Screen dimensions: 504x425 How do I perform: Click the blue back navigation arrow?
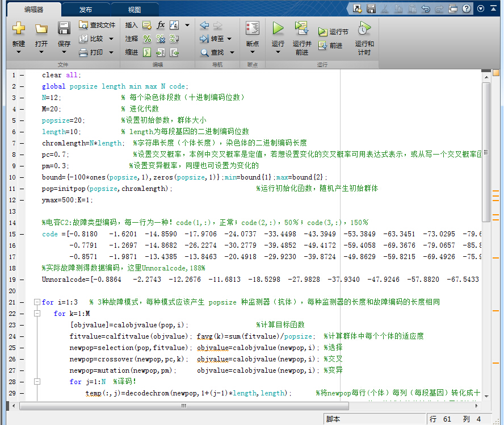click(204, 25)
